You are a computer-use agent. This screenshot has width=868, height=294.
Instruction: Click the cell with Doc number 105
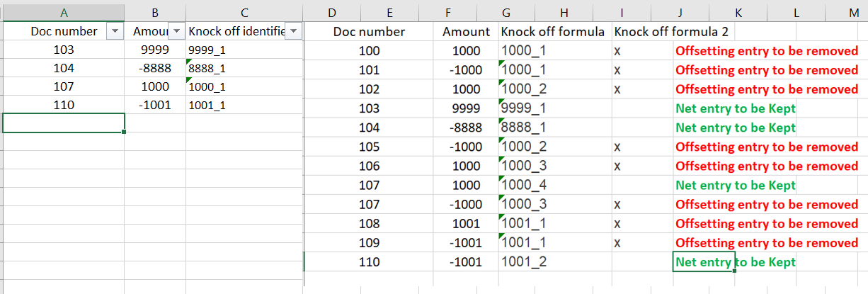pos(370,147)
